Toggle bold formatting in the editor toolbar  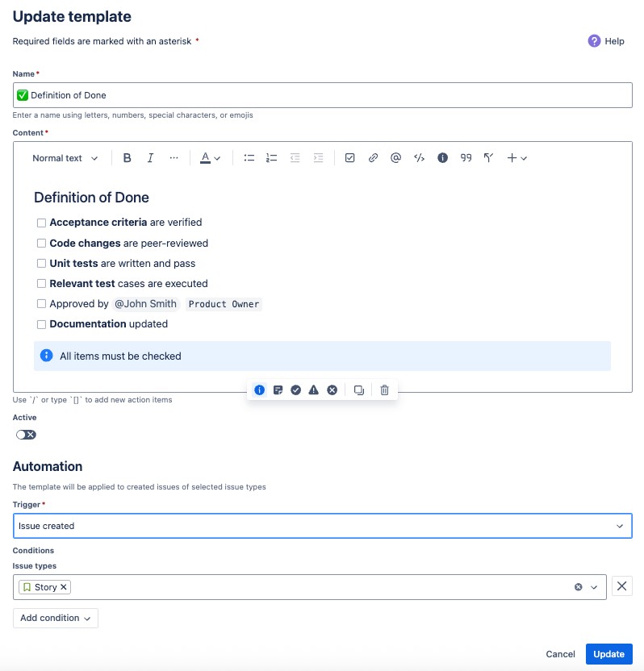(128, 158)
